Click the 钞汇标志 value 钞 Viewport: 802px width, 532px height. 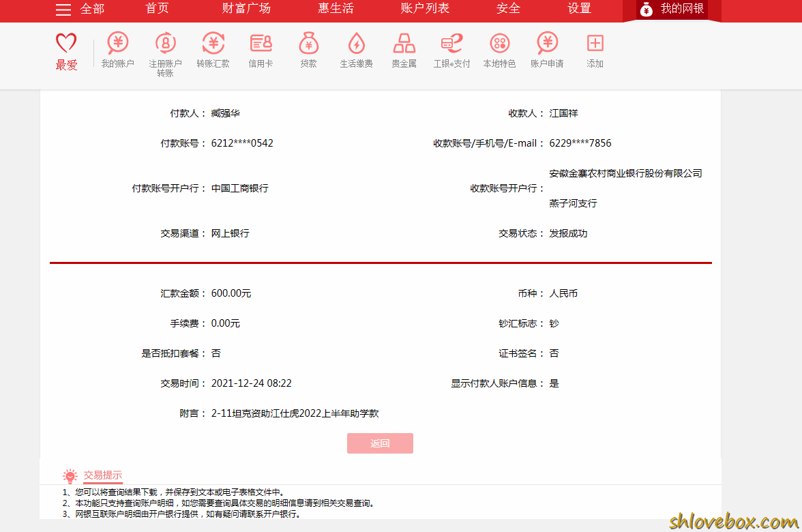[x=554, y=323]
